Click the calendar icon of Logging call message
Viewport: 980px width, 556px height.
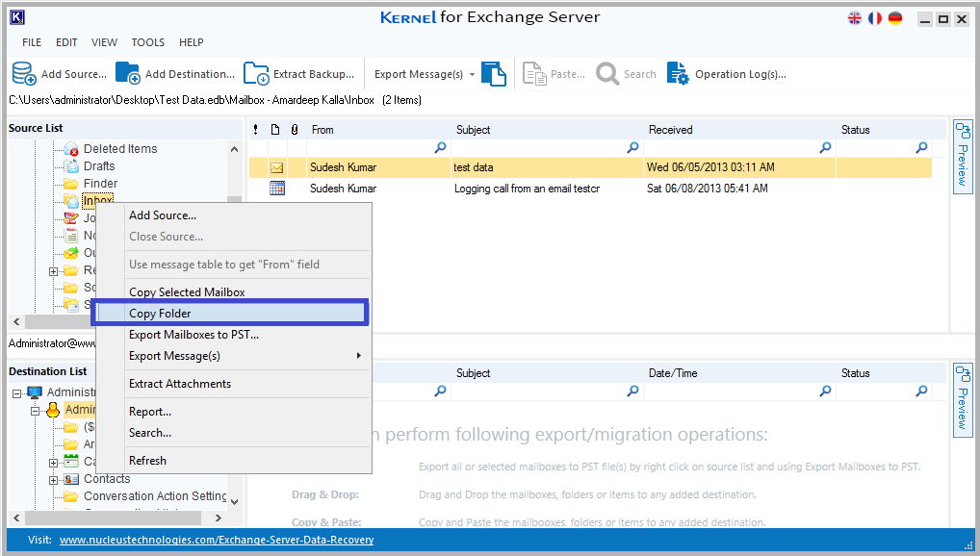pos(277,188)
